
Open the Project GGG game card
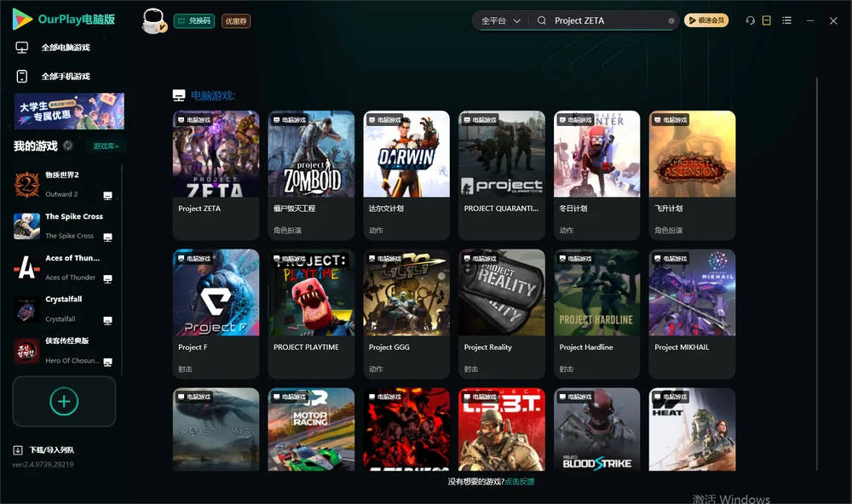pos(406,313)
